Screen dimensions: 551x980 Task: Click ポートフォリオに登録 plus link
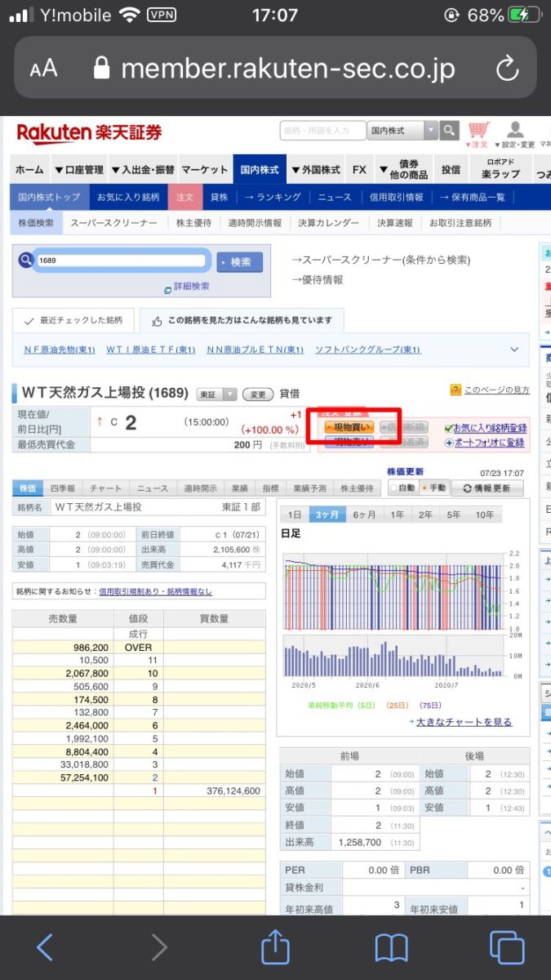485,443
